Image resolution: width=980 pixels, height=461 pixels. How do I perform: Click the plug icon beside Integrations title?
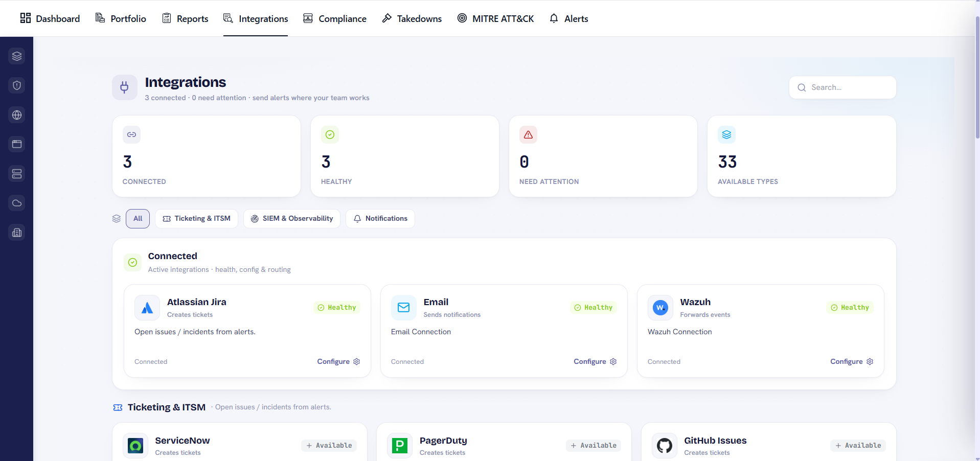click(x=125, y=87)
